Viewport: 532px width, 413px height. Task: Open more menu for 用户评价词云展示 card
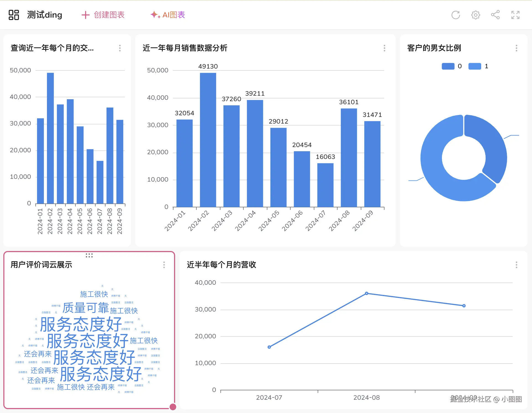tap(164, 265)
